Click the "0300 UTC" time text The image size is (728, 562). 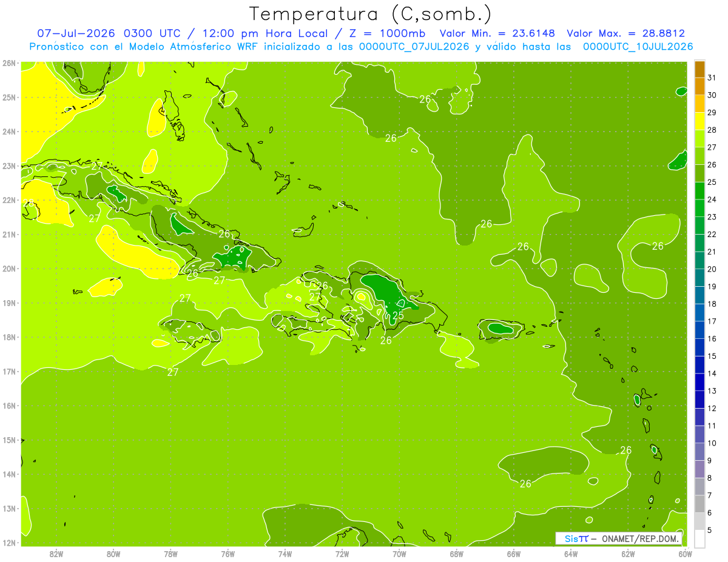[152, 33]
